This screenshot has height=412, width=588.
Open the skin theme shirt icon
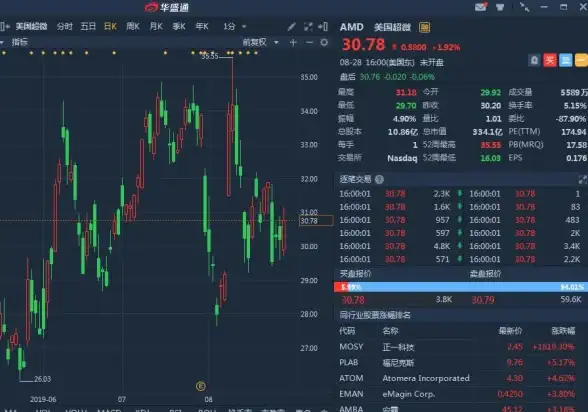[500, 7]
